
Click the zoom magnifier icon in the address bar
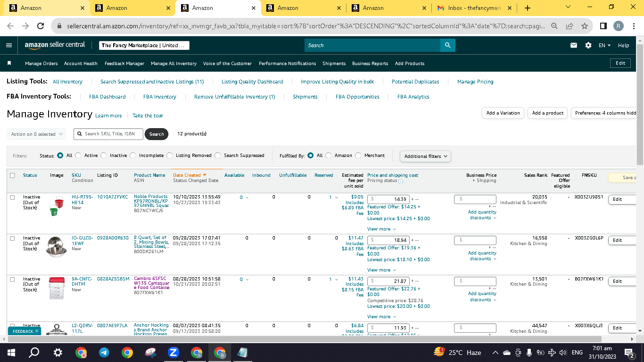[555, 26]
